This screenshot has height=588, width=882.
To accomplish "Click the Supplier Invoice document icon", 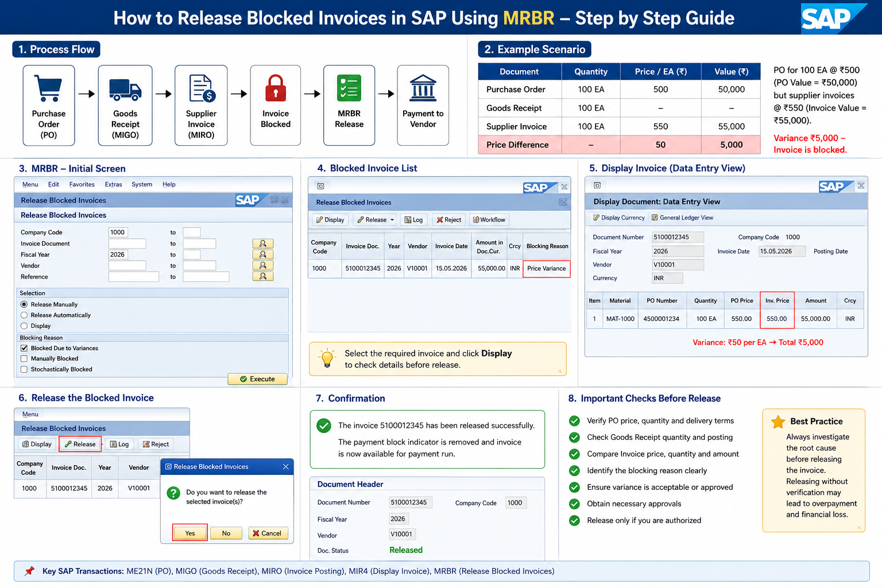I will pyautogui.click(x=202, y=88).
